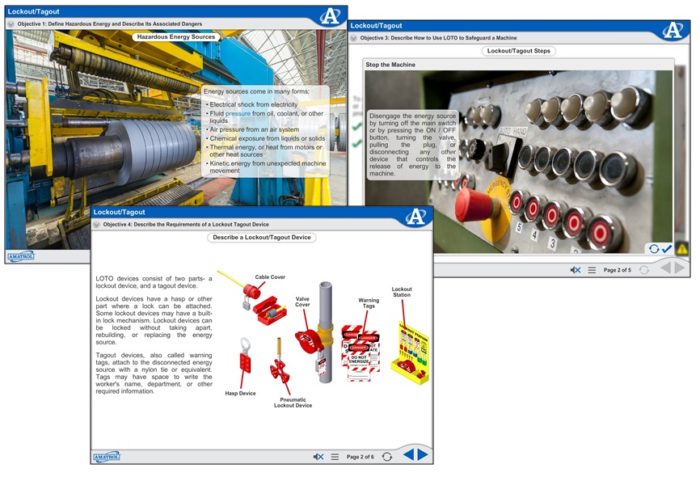Open the menu list in Objective 3 window

(x=592, y=269)
